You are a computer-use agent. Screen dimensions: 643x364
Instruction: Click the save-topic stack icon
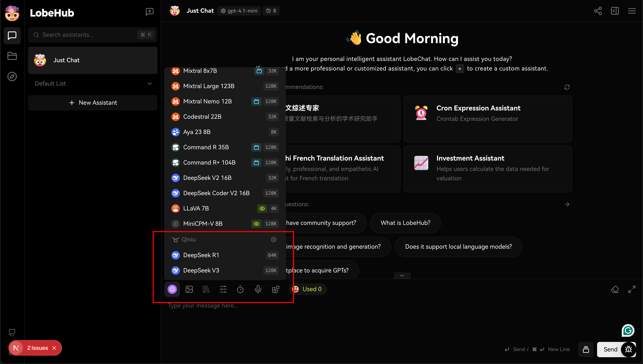(586, 349)
